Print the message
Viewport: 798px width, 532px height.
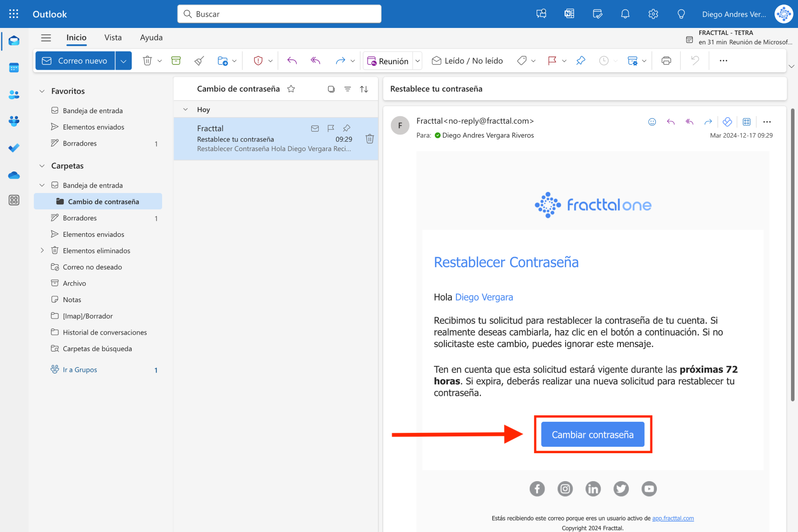[666, 61]
